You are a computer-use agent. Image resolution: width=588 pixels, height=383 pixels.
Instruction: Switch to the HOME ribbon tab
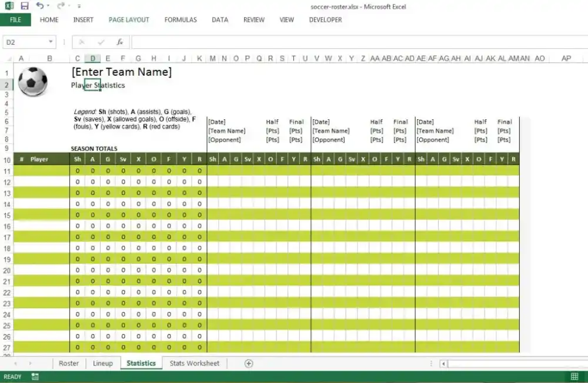49,20
